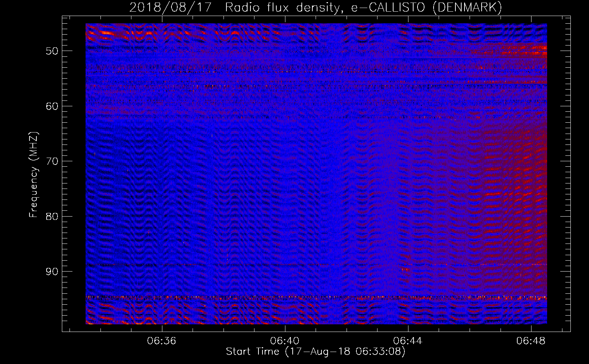Select the '60' frequency axis label
The image size is (589, 364).
52,106
